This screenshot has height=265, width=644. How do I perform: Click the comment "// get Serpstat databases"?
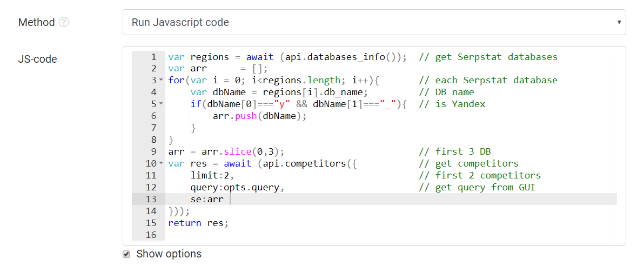(488, 57)
